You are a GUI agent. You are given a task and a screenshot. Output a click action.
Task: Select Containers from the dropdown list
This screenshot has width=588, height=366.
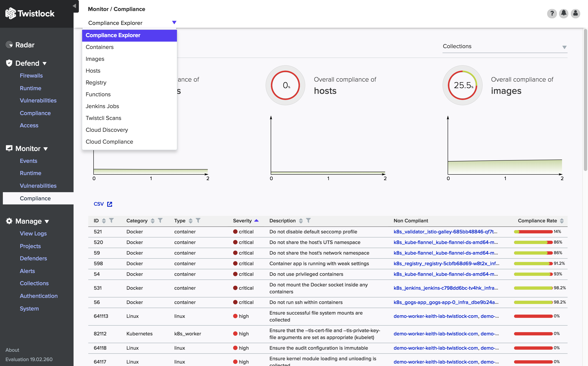[x=100, y=47]
